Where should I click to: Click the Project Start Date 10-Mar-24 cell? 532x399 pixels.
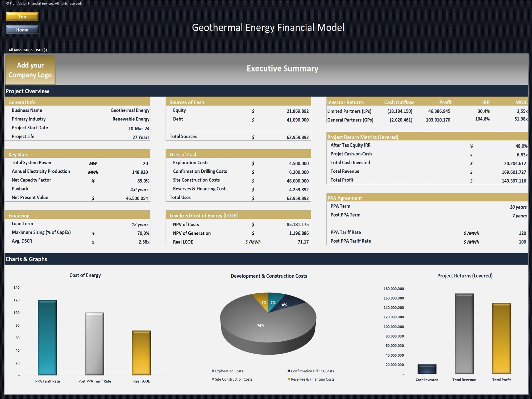(139, 128)
